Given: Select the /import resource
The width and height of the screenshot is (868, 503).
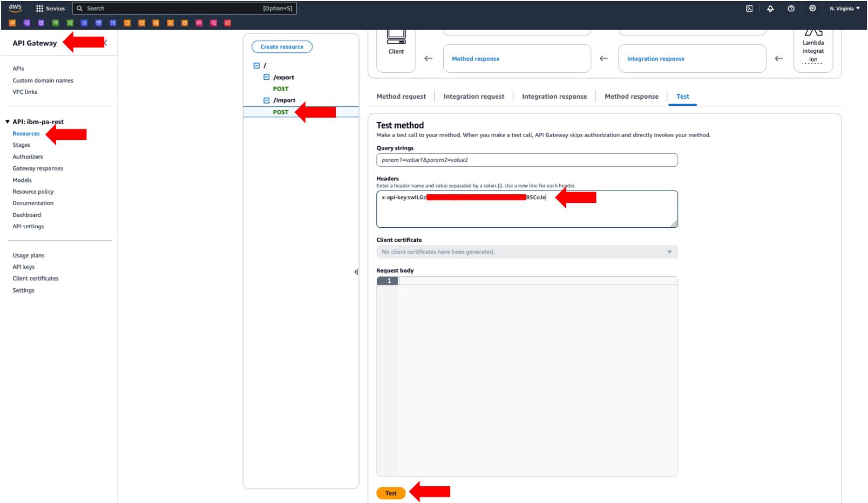Looking at the screenshot, I should [x=284, y=100].
